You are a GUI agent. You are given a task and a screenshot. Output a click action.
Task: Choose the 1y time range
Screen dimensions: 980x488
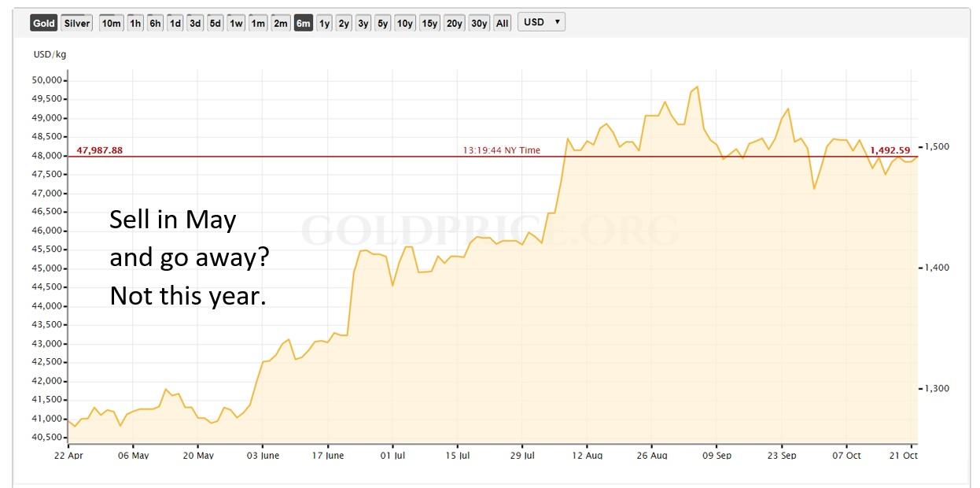coord(324,23)
